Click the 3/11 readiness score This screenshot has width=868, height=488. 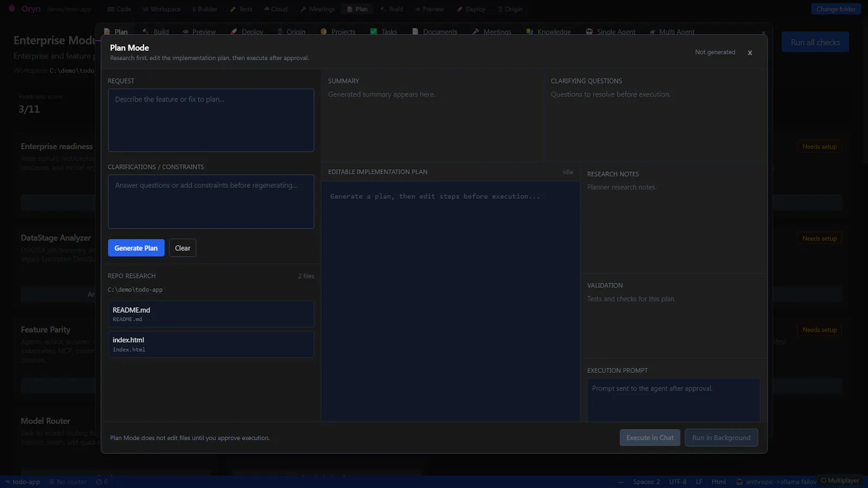[x=29, y=109]
